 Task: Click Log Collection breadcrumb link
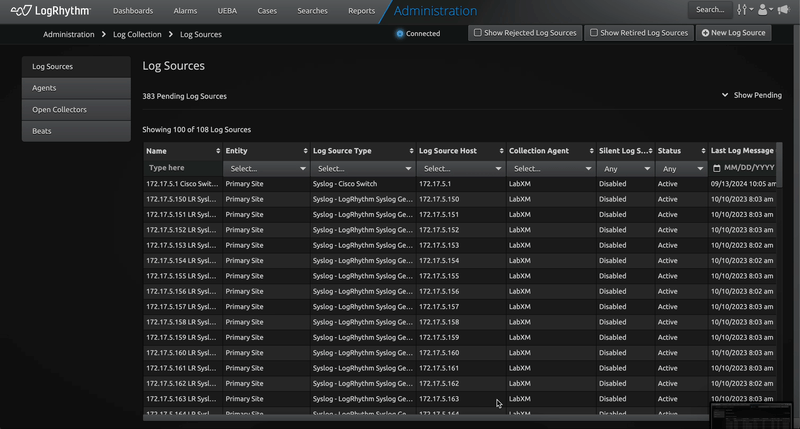(x=139, y=34)
